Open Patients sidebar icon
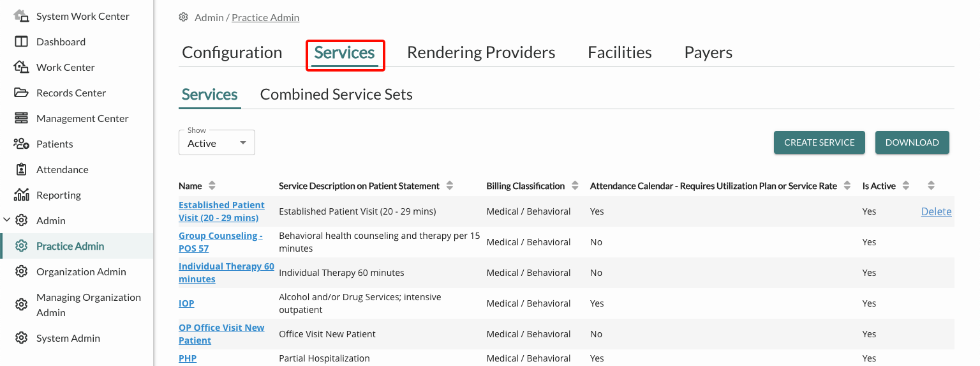The width and height of the screenshot is (980, 366). (x=22, y=144)
